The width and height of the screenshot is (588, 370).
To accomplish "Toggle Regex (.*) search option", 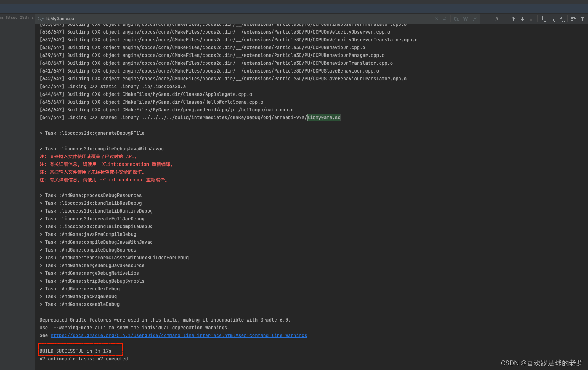I will pyautogui.click(x=475, y=19).
